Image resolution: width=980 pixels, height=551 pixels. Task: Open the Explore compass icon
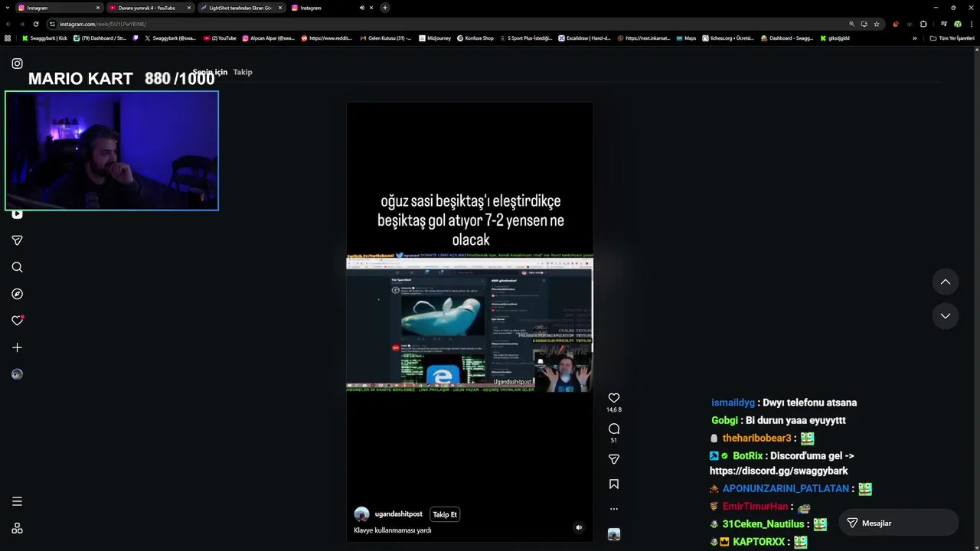17,294
